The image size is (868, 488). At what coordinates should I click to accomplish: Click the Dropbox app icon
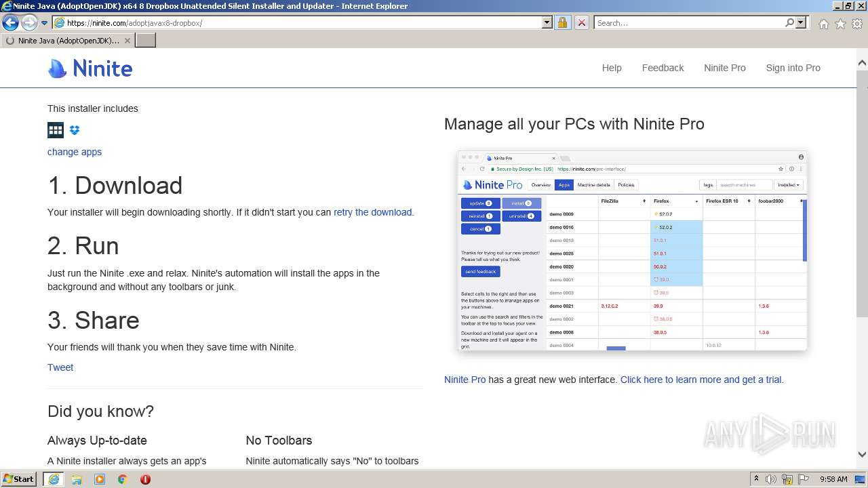75,130
